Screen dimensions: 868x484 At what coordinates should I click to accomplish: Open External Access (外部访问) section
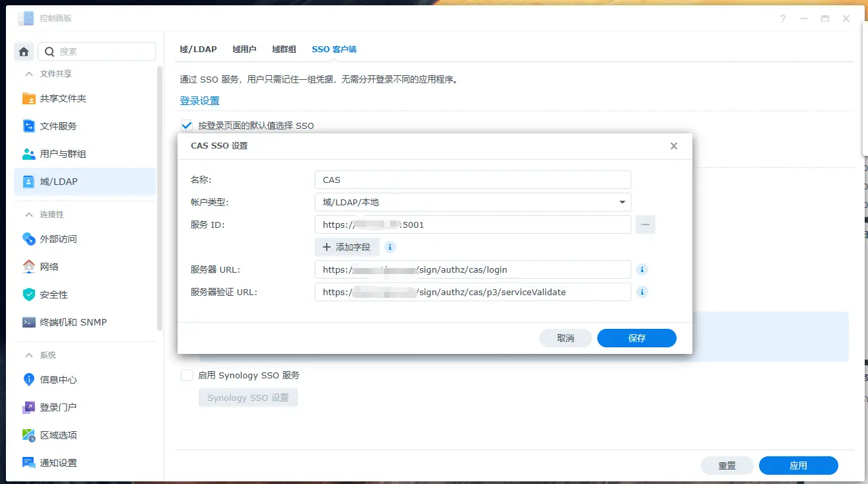pyautogui.click(x=58, y=239)
